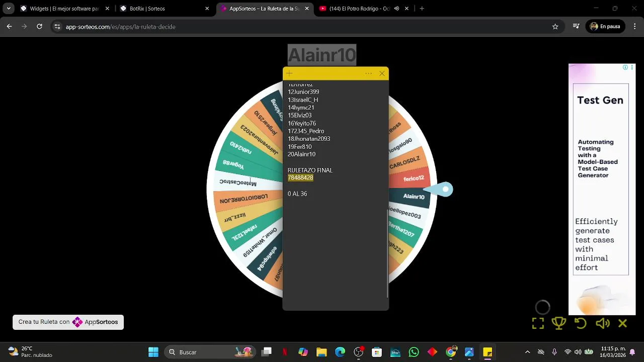Click the sticky note vertical scrollbar

coord(387,253)
